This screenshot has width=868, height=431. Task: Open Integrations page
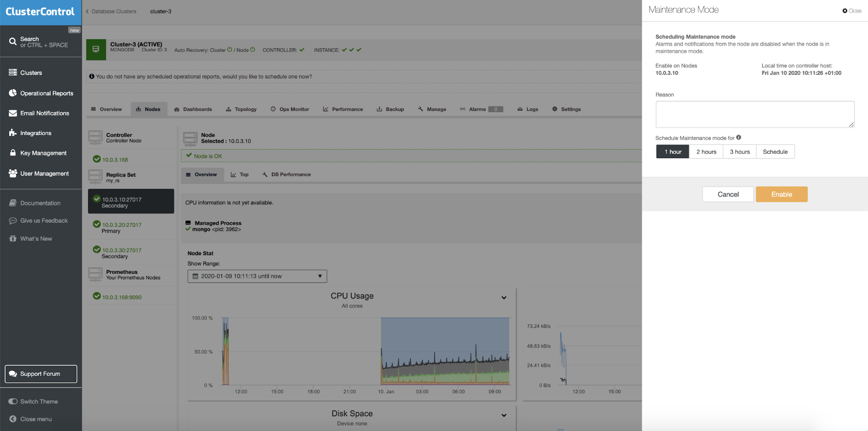36,133
